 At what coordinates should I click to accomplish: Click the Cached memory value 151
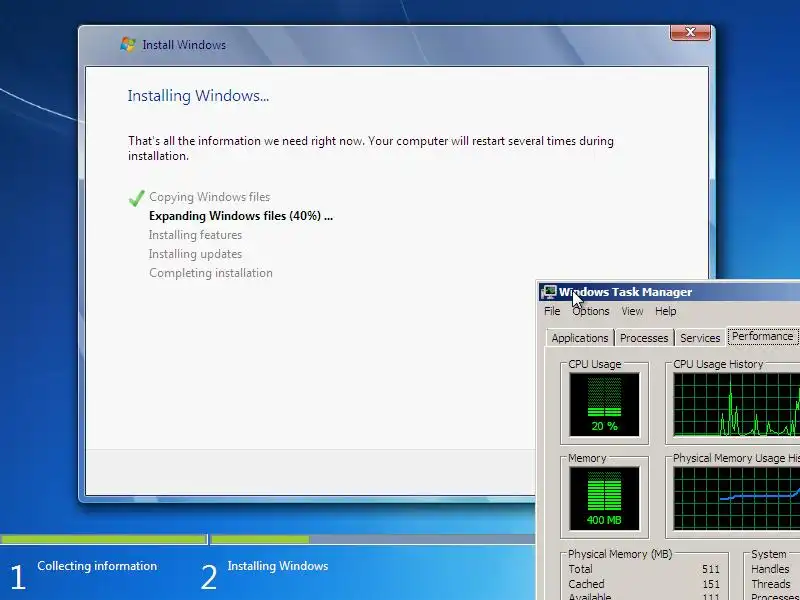[710, 584]
